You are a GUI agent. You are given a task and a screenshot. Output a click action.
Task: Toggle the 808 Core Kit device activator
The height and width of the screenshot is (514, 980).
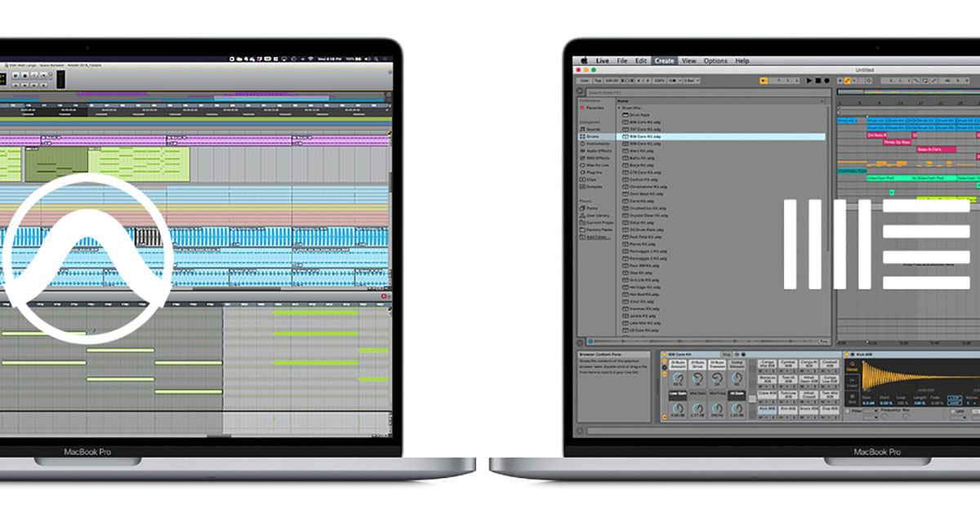coord(663,354)
